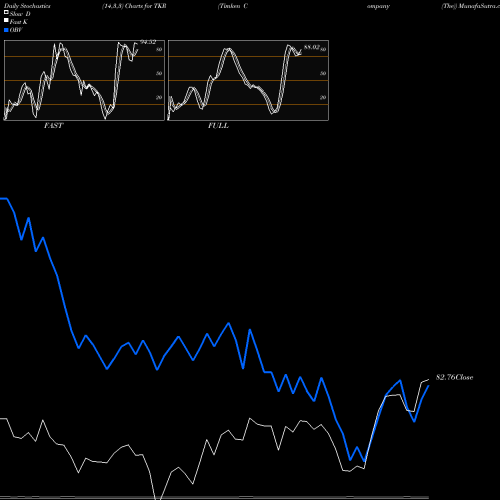Image resolution: width=500 pixels, height=500 pixels.
Task: Click the 'FULL' chart caption
Action: click(x=218, y=126)
